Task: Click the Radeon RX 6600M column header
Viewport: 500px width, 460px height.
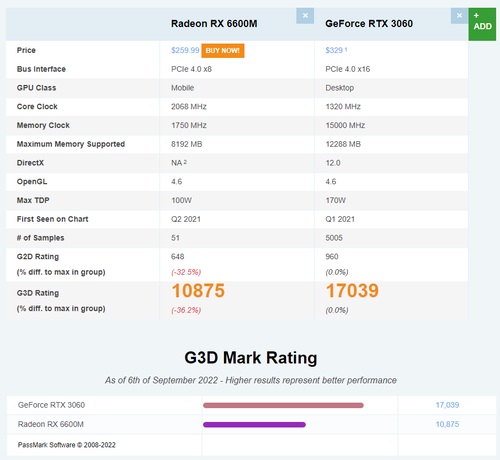Action: (214, 24)
